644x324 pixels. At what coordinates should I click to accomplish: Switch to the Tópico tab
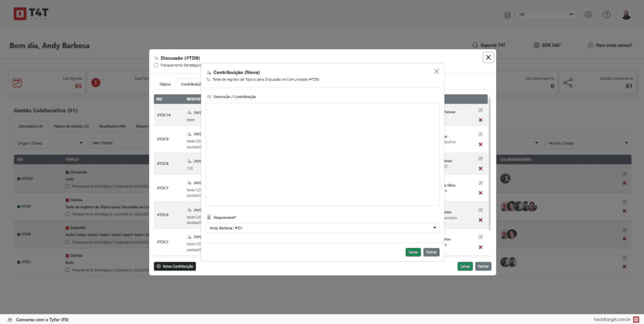coord(165,84)
